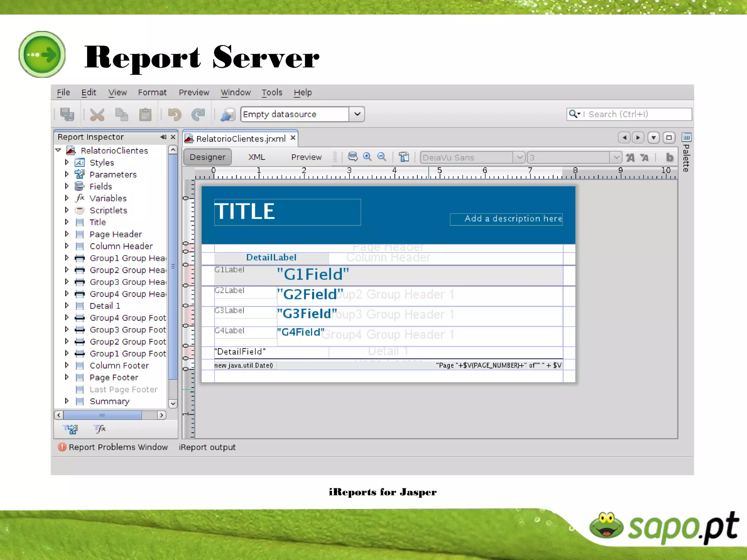Click the report query database icon
The image size is (747, 560).
pyautogui.click(x=353, y=157)
